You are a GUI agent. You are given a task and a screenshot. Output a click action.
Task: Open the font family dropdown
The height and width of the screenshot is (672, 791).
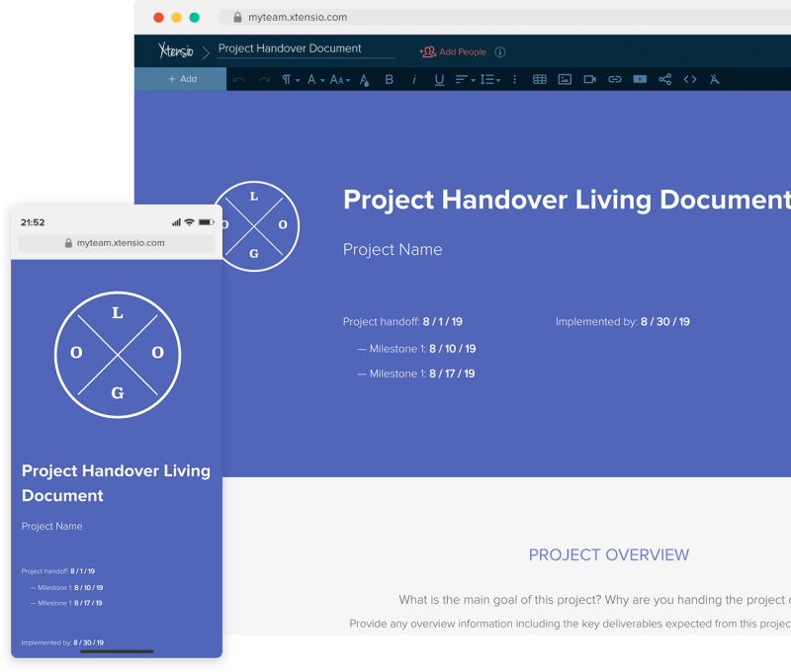[x=315, y=80]
